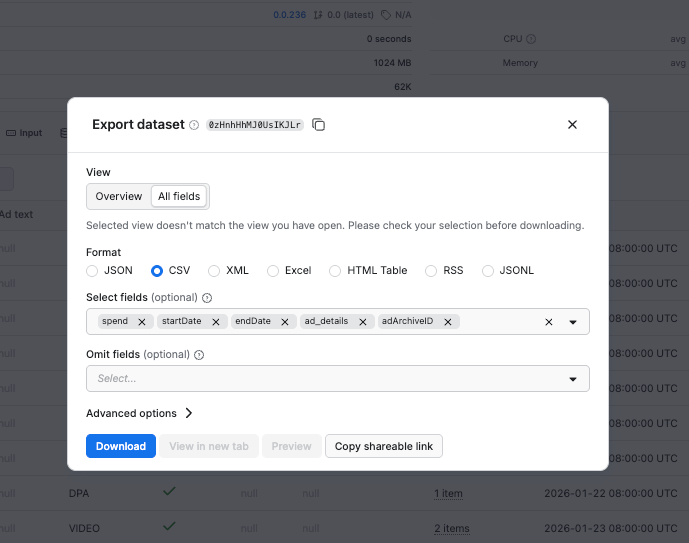Remove the endDate field tag
The height and width of the screenshot is (543, 689).
click(285, 322)
